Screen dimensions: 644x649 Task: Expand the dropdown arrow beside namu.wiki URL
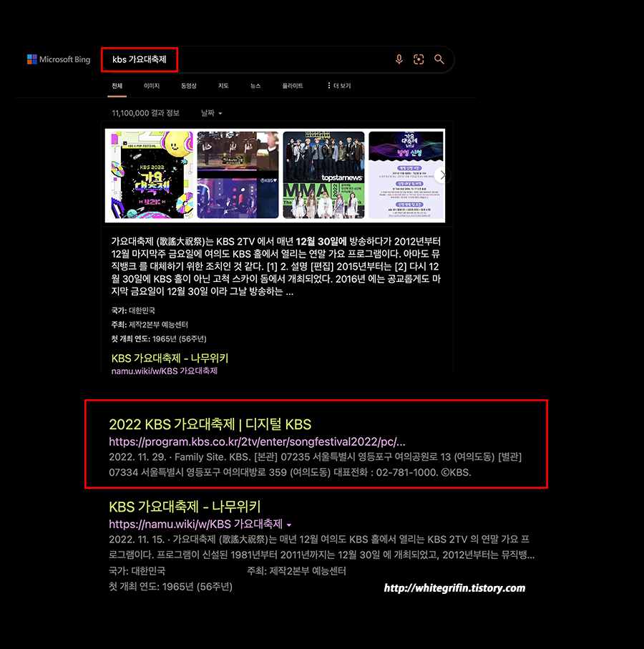coord(289,524)
